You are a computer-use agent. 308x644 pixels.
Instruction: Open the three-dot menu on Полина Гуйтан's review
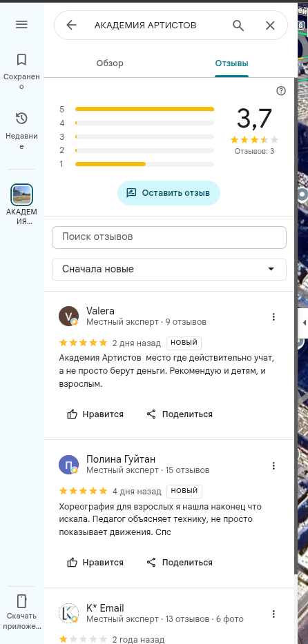click(x=274, y=465)
